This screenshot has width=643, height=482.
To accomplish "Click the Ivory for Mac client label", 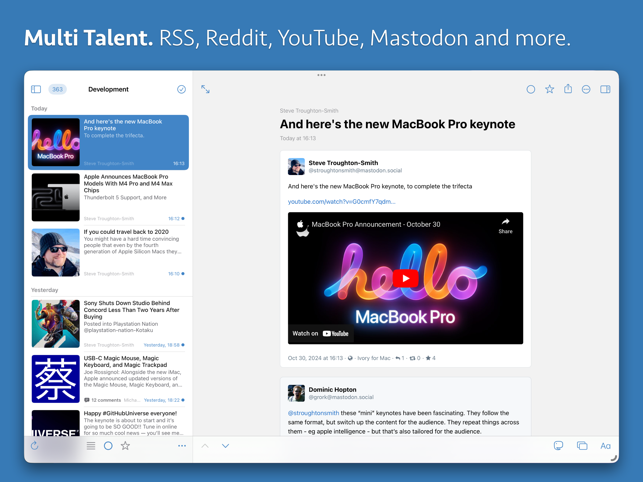I will (374, 358).
